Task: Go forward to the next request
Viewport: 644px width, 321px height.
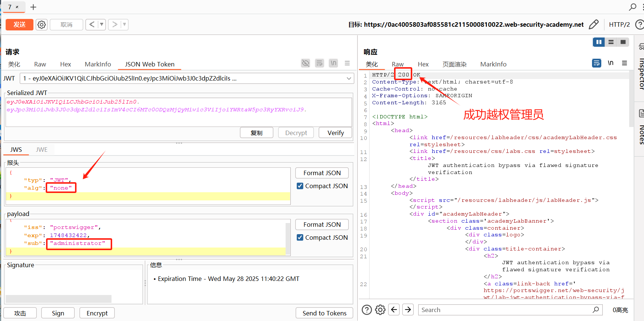Action: pyautogui.click(x=115, y=24)
